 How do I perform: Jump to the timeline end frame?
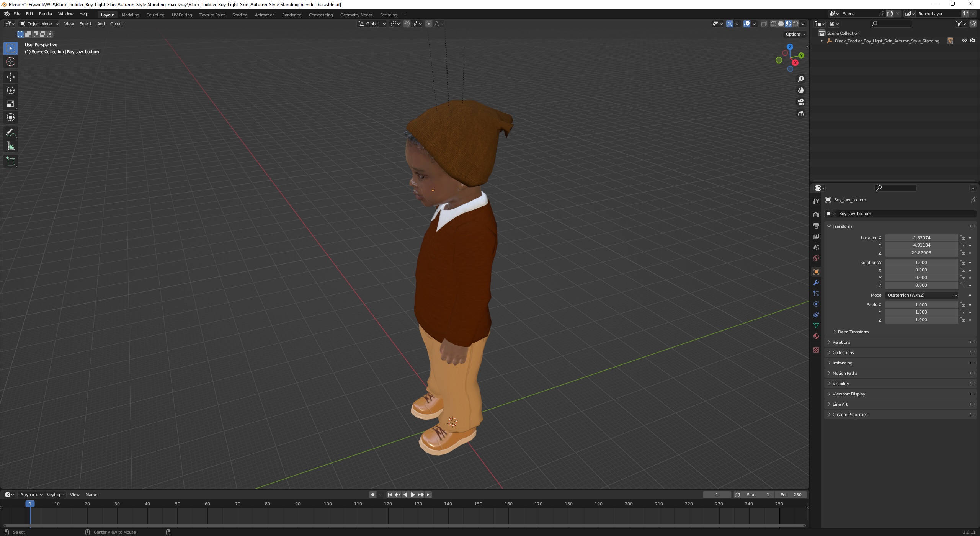coord(428,495)
